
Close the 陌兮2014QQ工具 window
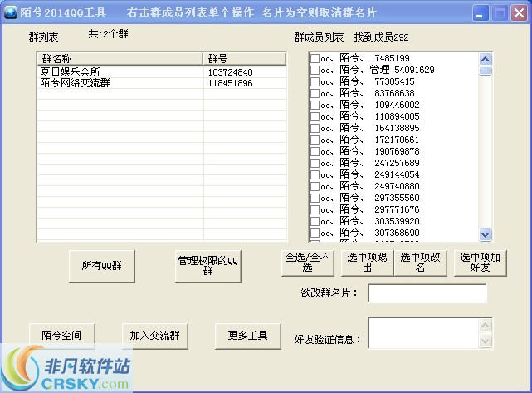(x=519, y=13)
